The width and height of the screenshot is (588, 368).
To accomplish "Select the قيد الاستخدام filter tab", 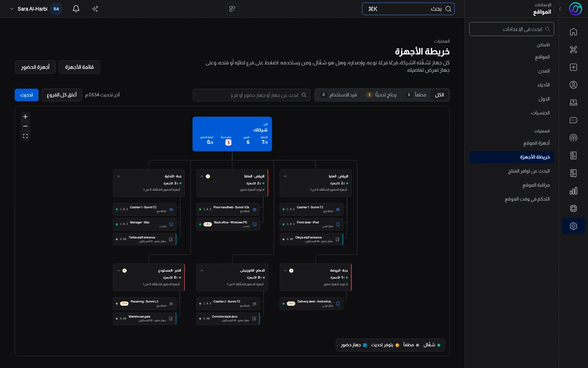I will click(x=338, y=95).
